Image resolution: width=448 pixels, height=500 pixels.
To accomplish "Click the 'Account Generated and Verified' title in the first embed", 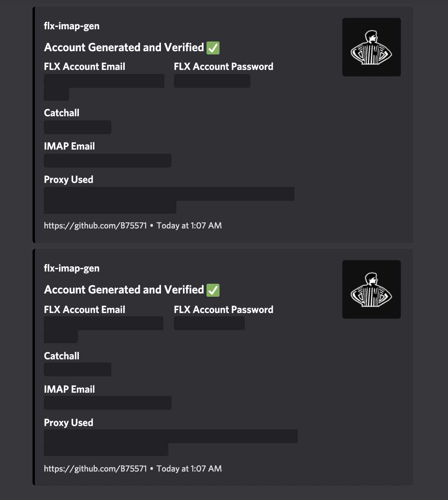I will (x=122, y=47).
